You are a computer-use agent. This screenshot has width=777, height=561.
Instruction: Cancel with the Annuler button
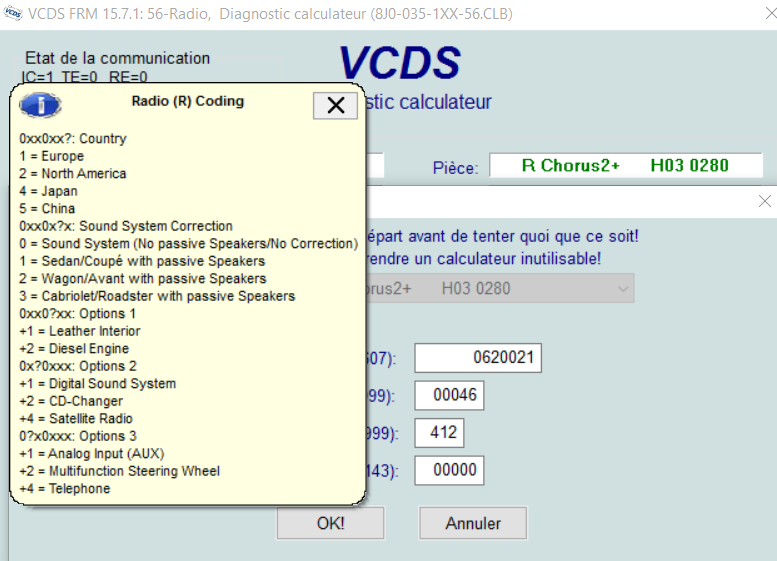(x=473, y=523)
